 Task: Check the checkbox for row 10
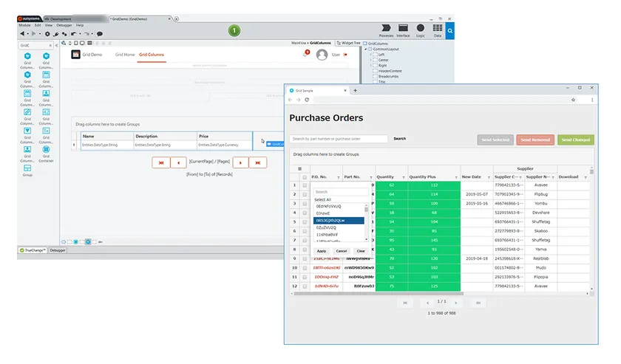[x=305, y=267]
